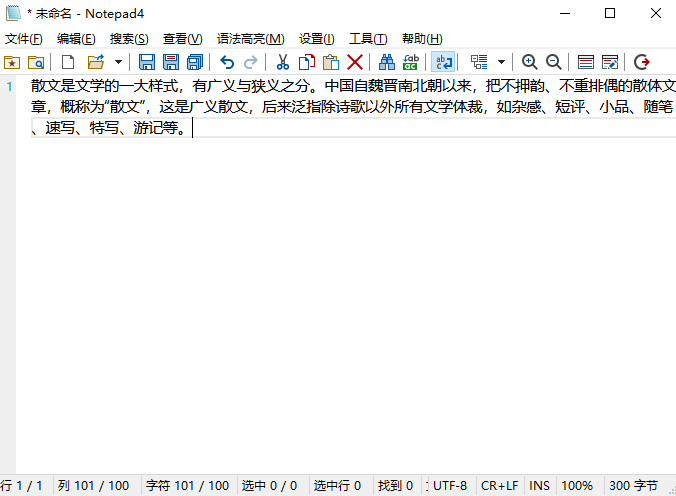Expand the code folding dropdown arrow
The width and height of the screenshot is (676, 496).
[501, 63]
